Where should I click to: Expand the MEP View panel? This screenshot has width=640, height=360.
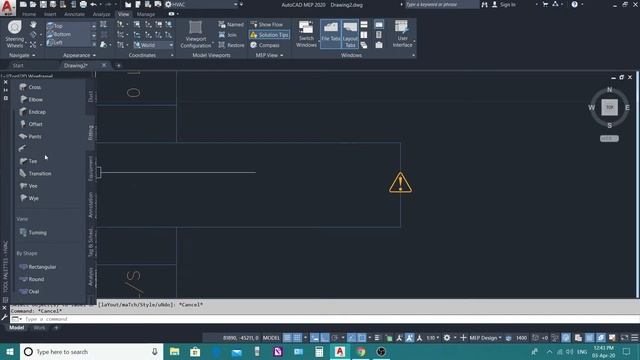(269, 55)
